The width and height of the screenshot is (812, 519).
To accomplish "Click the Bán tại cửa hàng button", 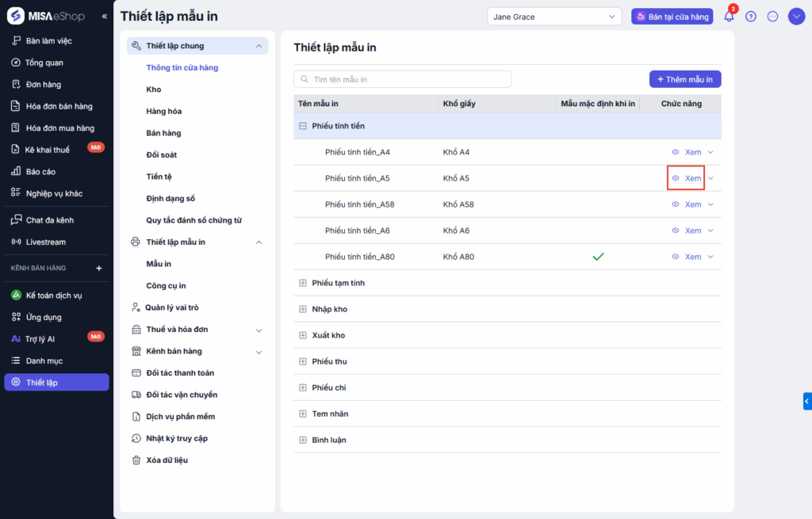I will pyautogui.click(x=672, y=17).
